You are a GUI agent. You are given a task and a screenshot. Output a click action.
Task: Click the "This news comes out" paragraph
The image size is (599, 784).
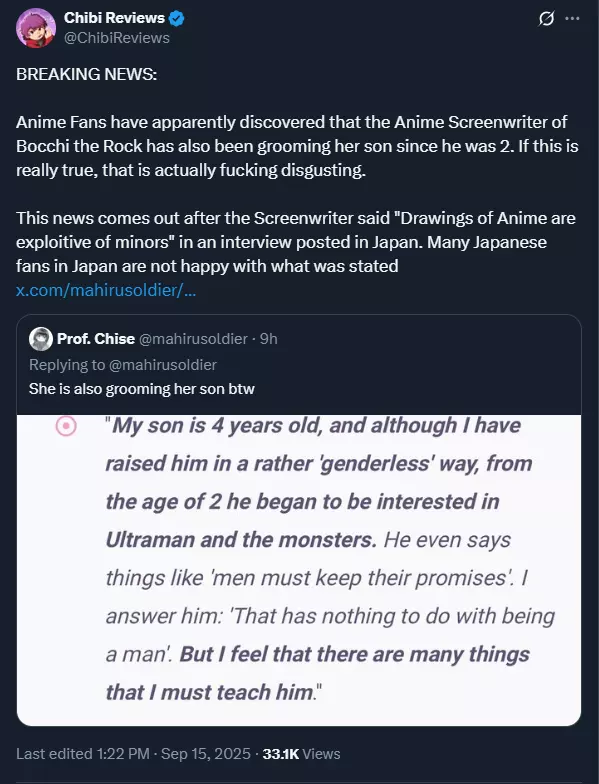(296, 242)
